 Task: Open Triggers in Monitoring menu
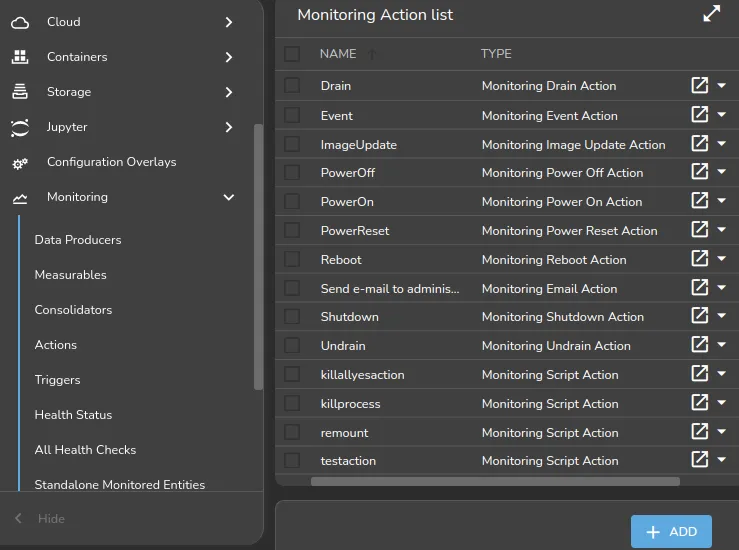57,380
